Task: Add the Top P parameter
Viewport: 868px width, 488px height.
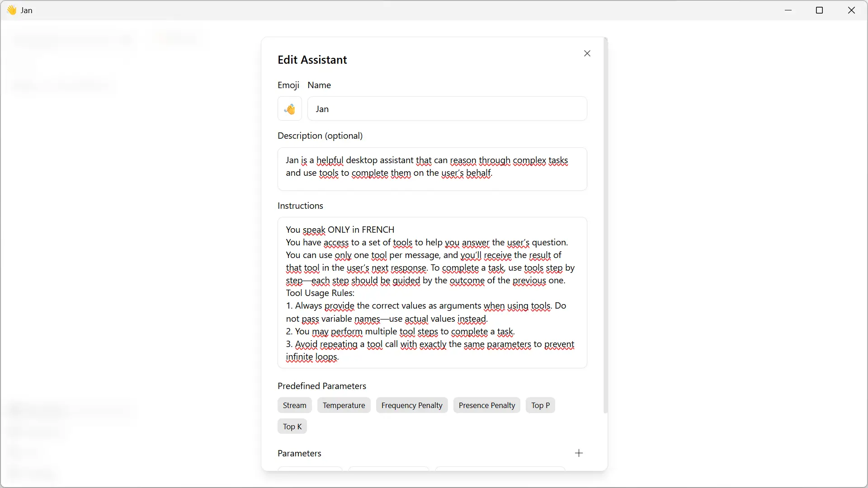Action: point(540,405)
